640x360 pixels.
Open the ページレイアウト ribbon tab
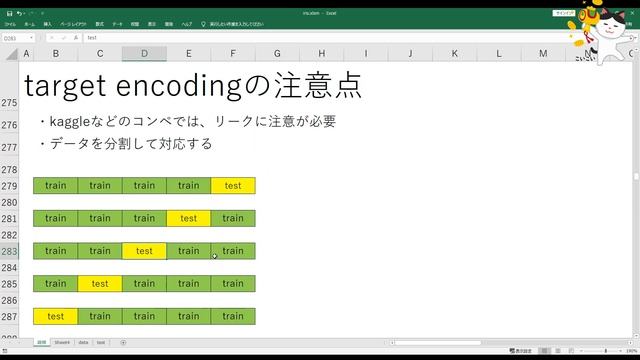[x=73, y=24]
